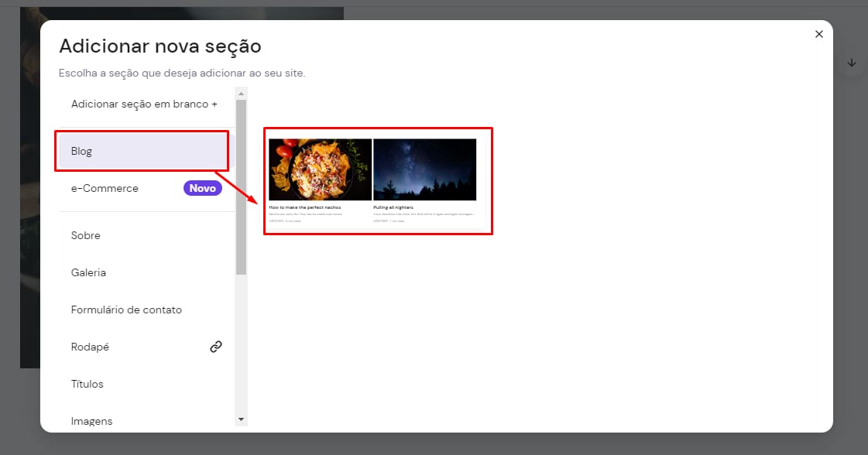868x455 pixels.
Task: Select the Blog section category
Action: pyautogui.click(x=142, y=151)
